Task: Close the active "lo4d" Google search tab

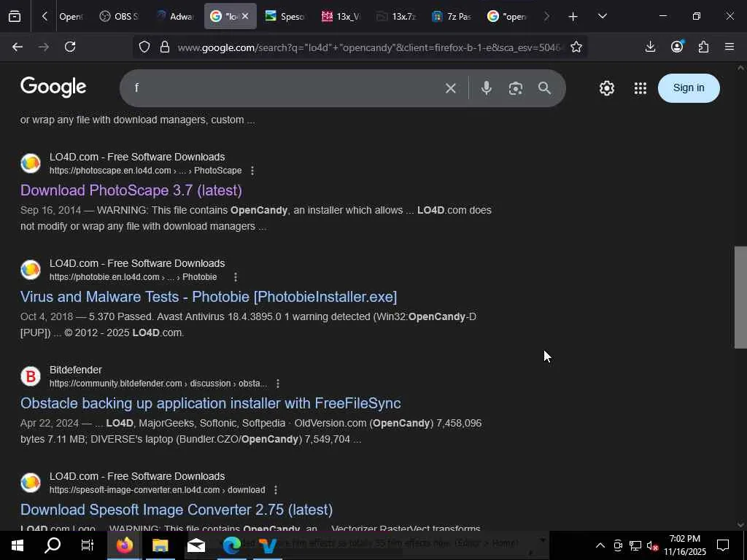Action: [245, 16]
